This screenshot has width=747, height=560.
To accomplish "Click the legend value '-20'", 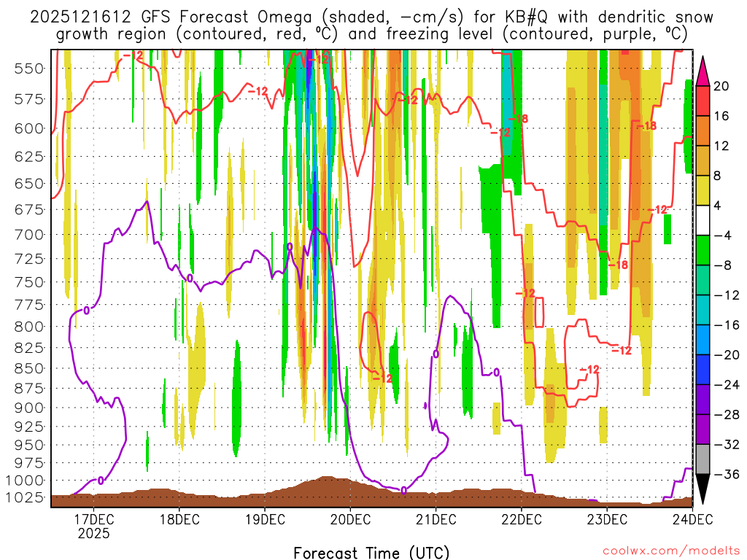I will coord(727,355).
